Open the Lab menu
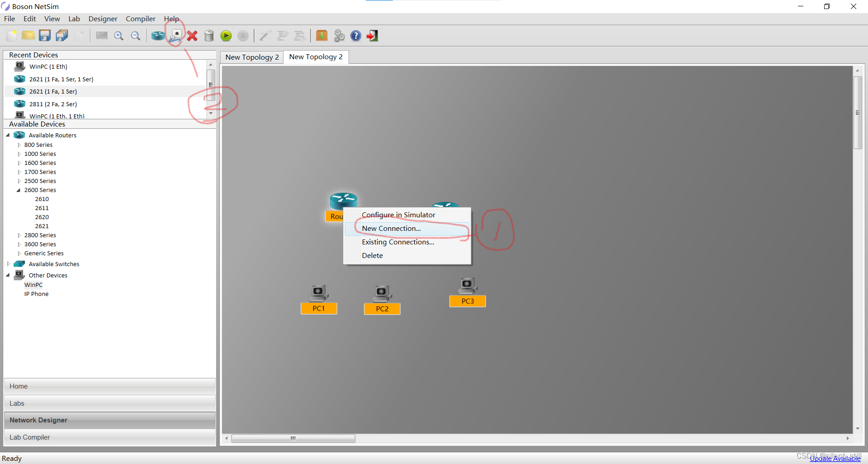868x464 pixels. click(x=74, y=19)
